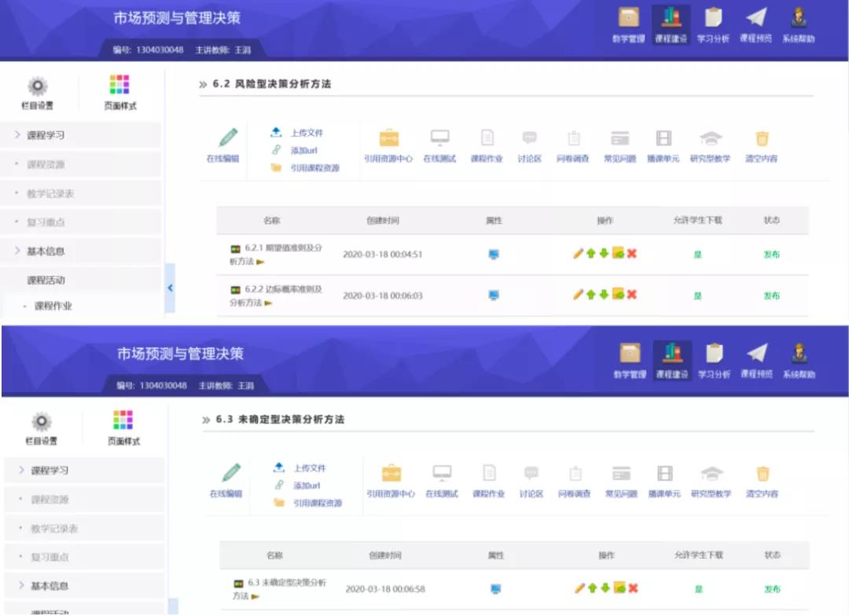Toggle 发布 status for 6.3 未确定型 row
The width and height of the screenshot is (849, 616).
tap(772, 589)
